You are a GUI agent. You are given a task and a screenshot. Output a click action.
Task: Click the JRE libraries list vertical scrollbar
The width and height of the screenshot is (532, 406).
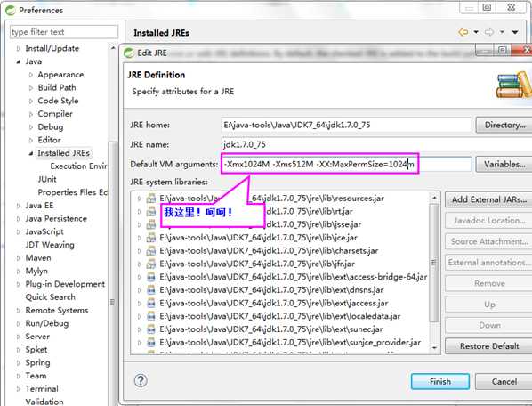(x=434, y=263)
